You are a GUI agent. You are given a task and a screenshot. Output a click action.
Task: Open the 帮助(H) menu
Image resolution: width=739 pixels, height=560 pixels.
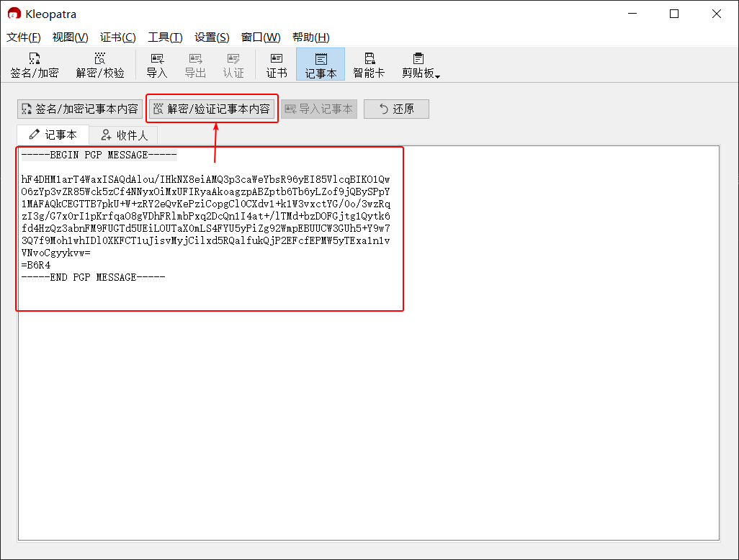tap(310, 37)
